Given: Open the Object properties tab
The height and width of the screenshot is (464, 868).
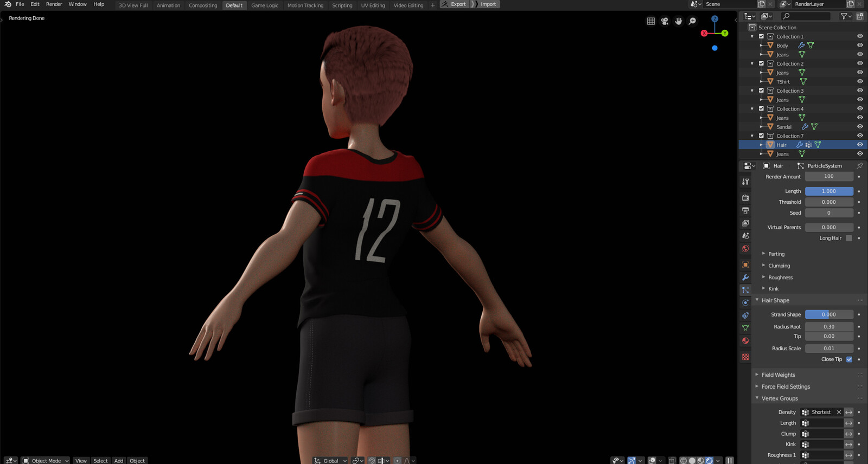Looking at the screenshot, I should pyautogui.click(x=745, y=265).
